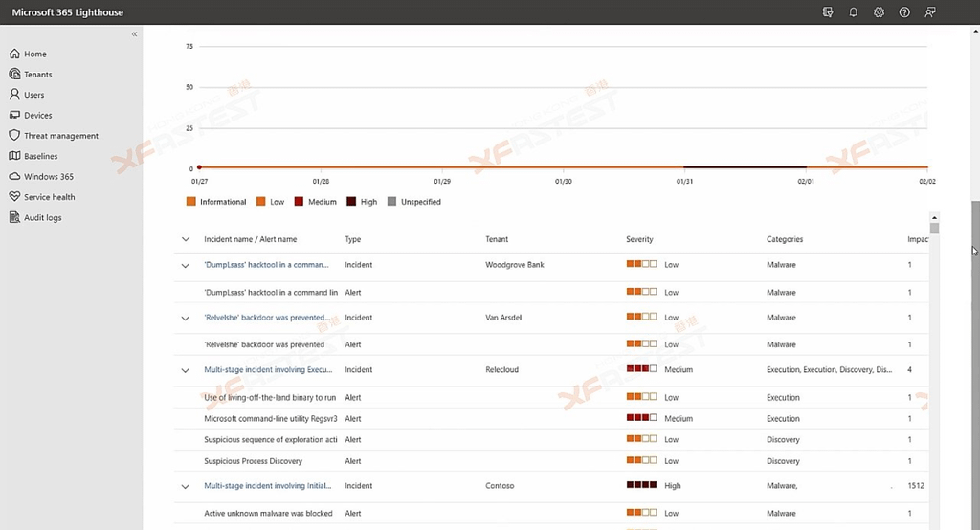Screen dimensions: 980x530
Task: Select 'Microsoft command-line utility Regsvr3' alert
Action: [551, 419]
